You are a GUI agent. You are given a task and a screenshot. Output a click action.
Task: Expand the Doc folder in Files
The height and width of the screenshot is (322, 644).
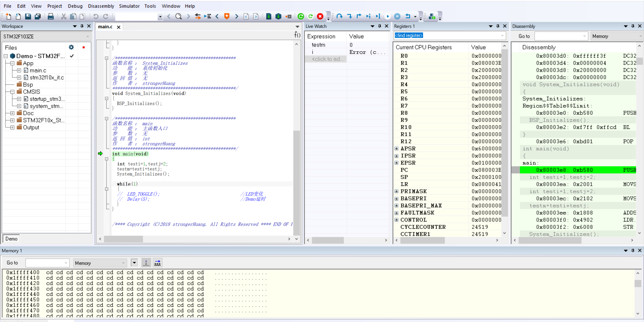12,113
